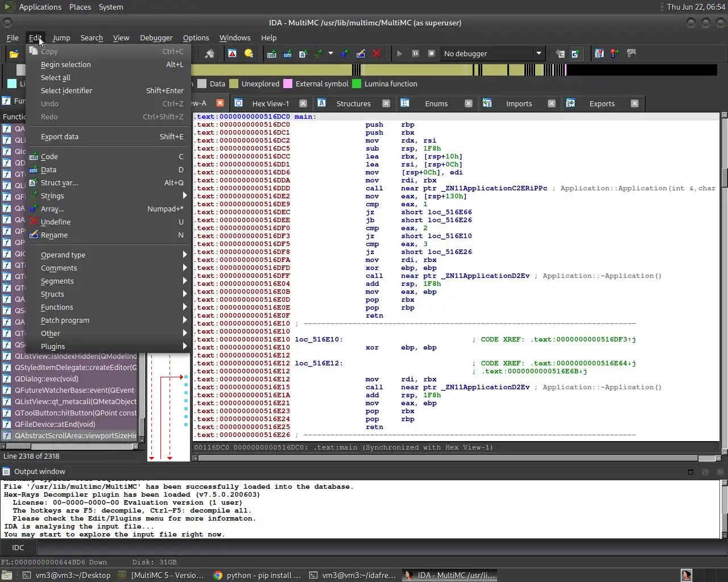Click the convert-to-code toolbar icon

click(x=272, y=53)
